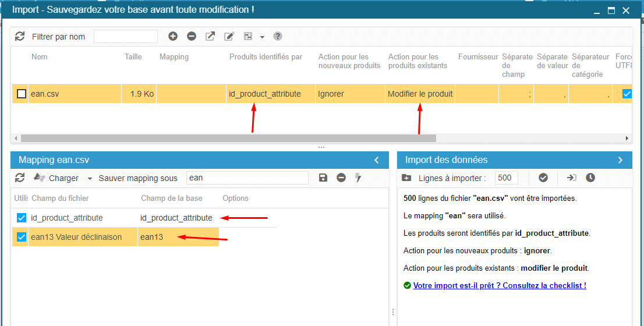Uncheck the ean13 Valeur déclinaison row
The width and height of the screenshot is (644, 326).
[22, 237]
